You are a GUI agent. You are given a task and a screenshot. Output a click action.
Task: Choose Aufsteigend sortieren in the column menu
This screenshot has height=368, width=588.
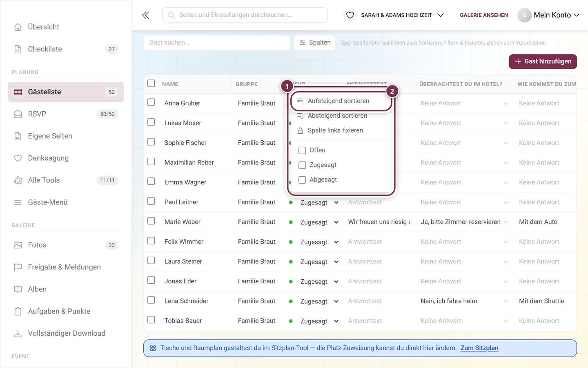pyautogui.click(x=341, y=101)
